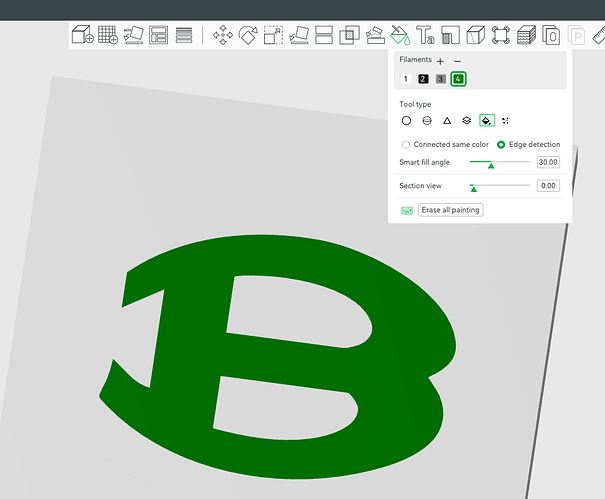The height and width of the screenshot is (499, 605).
Task: Click the Auto orient toolbar icon
Action: click(134, 35)
